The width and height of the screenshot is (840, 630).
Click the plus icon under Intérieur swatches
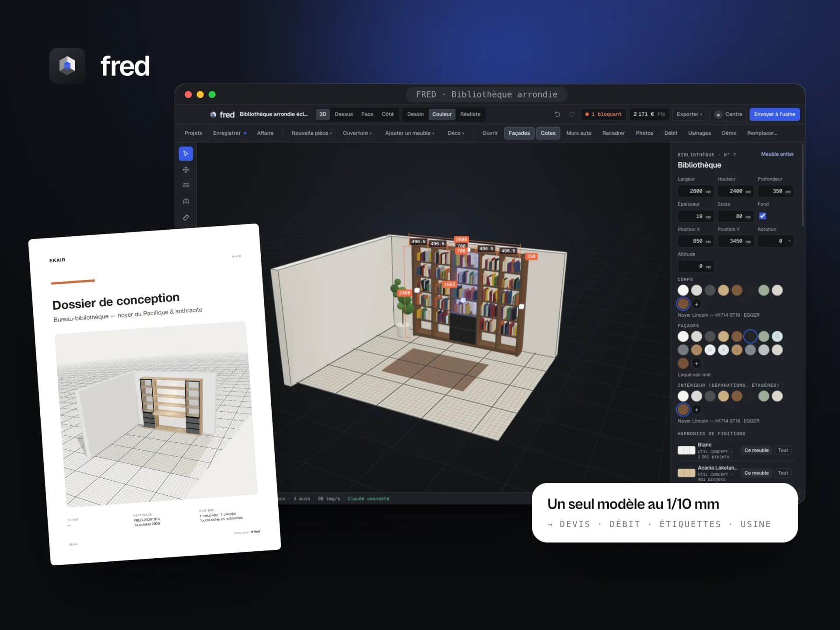coord(696,410)
